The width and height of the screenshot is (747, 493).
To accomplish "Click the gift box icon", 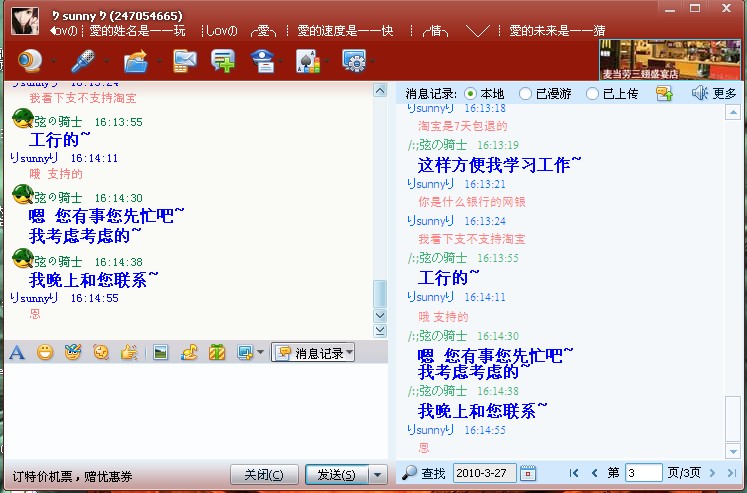I will (x=216, y=352).
